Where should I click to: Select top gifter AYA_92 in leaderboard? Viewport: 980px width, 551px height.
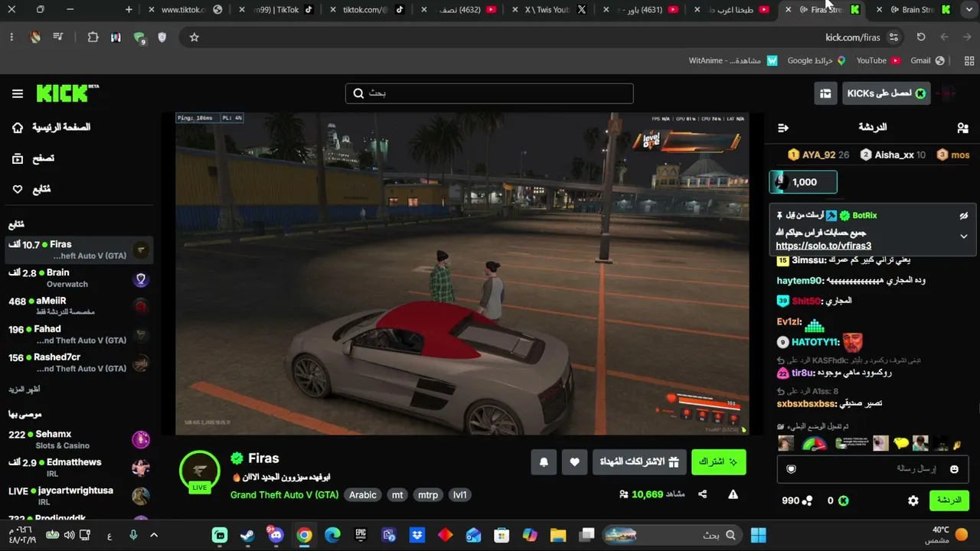click(x=818, y=155)
